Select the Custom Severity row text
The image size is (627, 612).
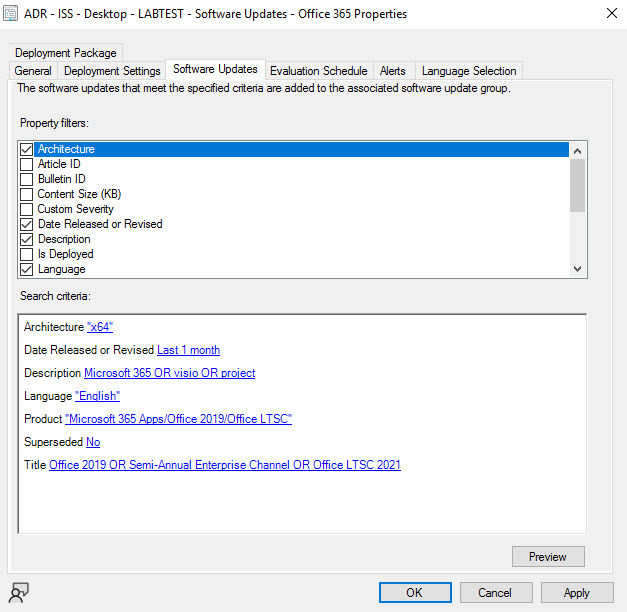click(x=76, y=209)
